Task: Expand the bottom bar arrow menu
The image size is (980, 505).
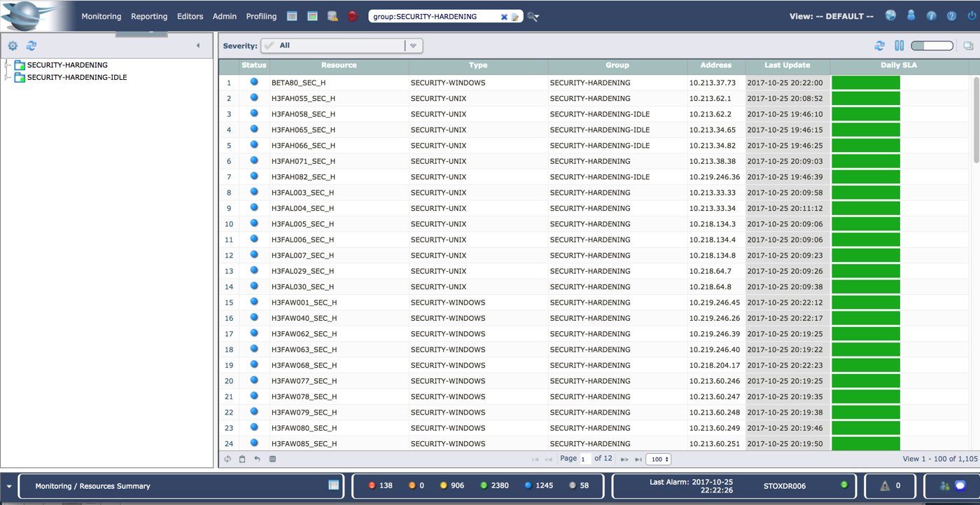Action: (x=8, y=486)
